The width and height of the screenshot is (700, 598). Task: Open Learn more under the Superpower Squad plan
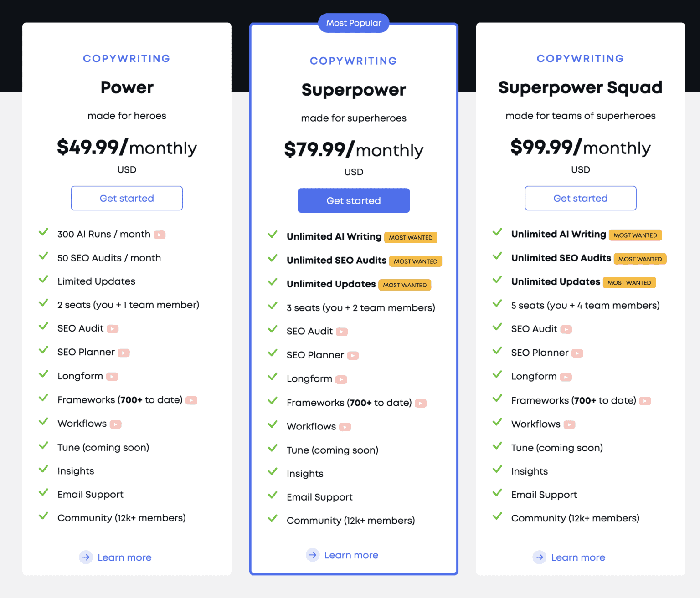pyautogui.click(x=578, y=557)
